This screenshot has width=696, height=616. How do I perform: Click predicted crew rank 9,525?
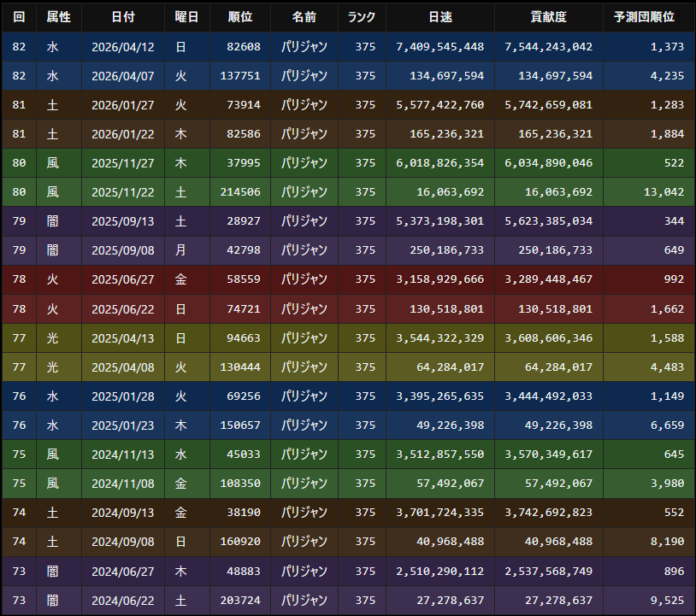[x=667, y=601]
